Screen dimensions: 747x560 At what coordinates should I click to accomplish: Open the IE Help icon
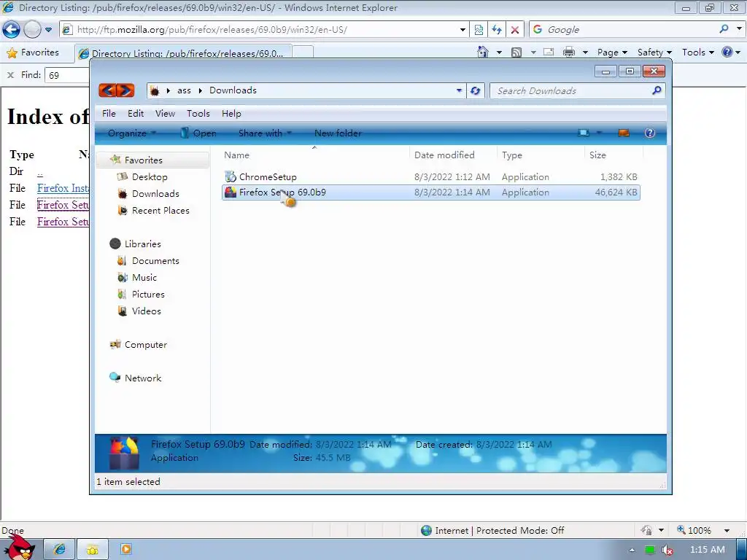[x=727, y=52]
